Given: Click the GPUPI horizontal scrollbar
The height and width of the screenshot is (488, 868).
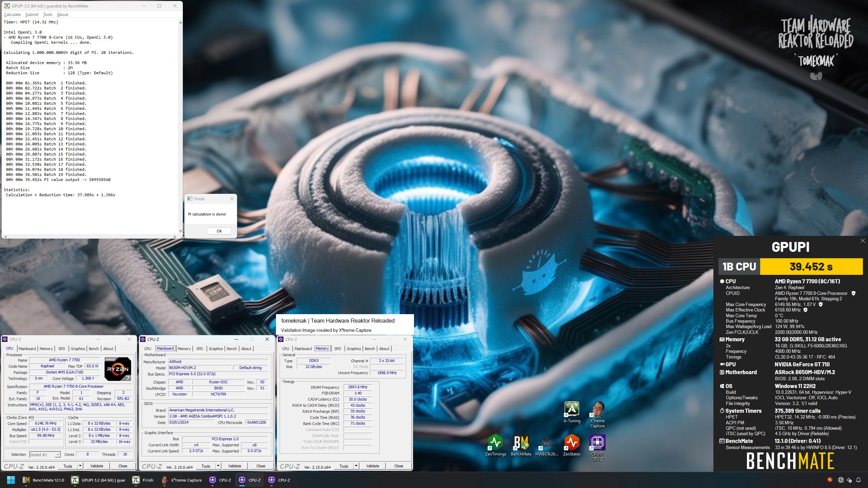Looking at the screenshot, I should 90,237.
